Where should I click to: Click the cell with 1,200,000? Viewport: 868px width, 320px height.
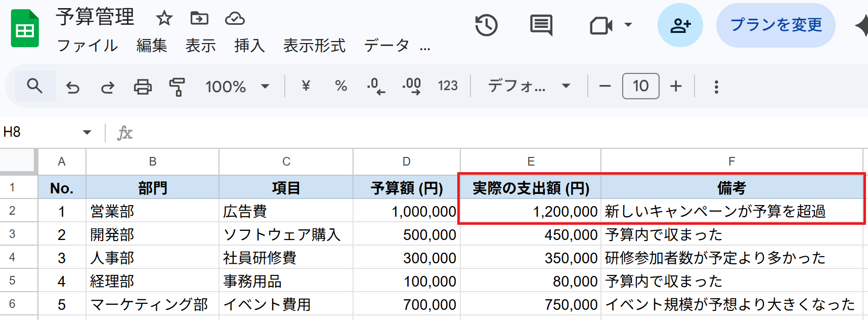(x=531, y=211)
